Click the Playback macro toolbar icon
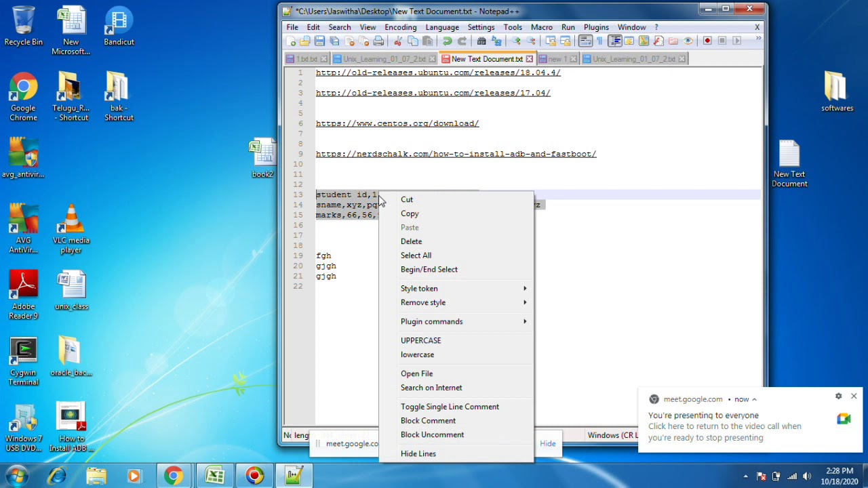Screen dimensions: 868x488 coord(737,41)
